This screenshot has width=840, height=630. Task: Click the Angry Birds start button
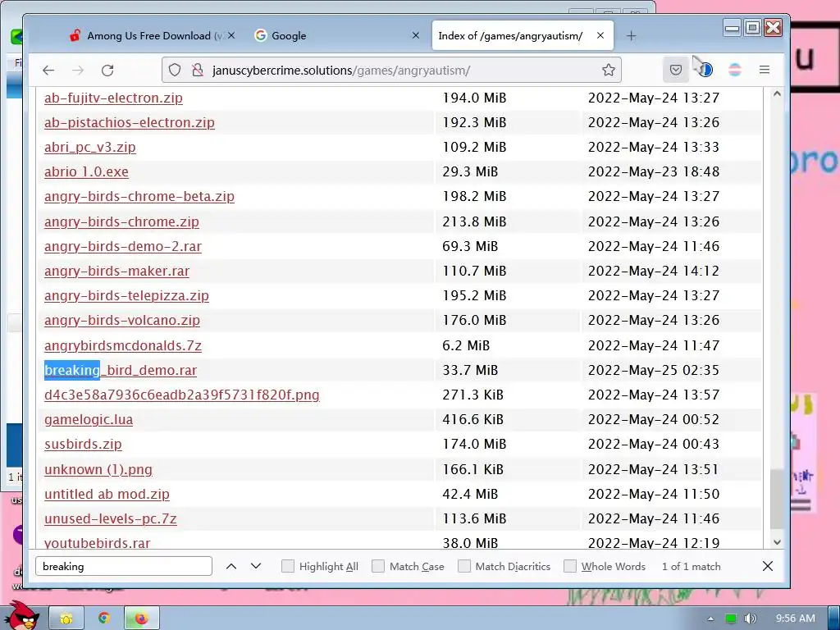click(22, 616)
